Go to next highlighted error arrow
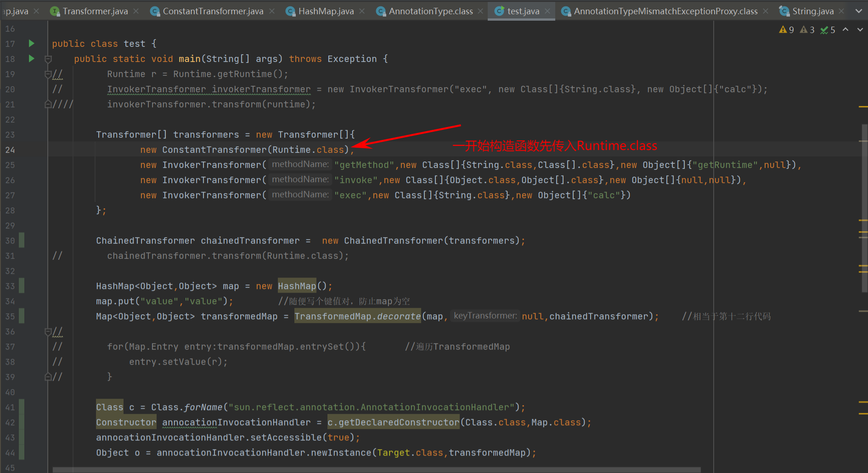The image size is (868, 473). (860, 30)
